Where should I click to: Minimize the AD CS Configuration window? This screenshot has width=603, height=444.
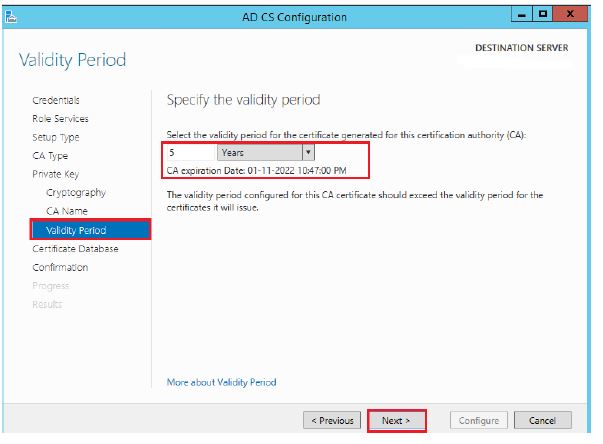coord(521,14)
